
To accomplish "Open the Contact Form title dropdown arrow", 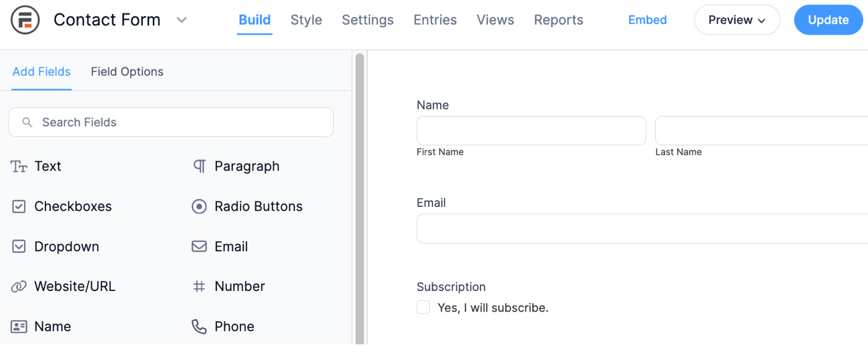I will pyautogui.click(x=182, y=20).
